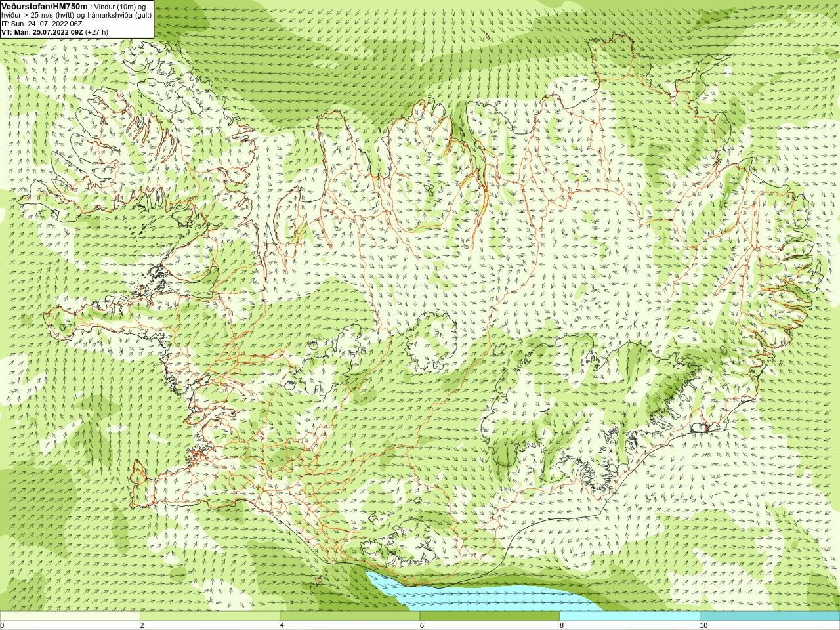Select the medium green 4–6 scale segment
This screenshot has height=630, width=840.
[350, 616]
